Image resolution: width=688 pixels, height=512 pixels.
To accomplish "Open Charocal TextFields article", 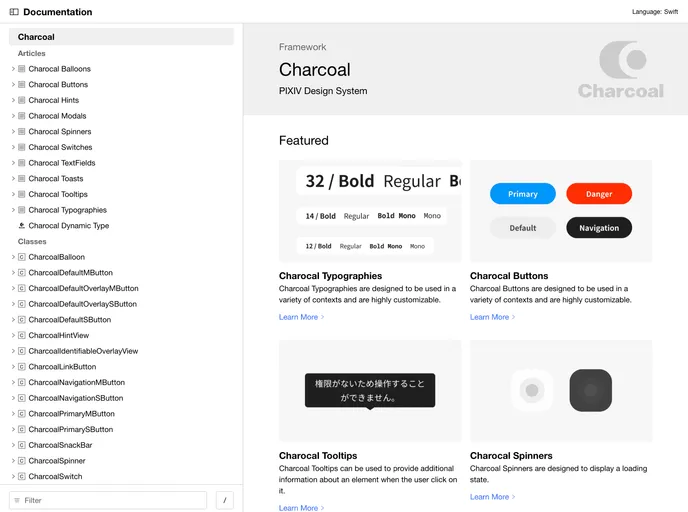I will click(62, 163).
